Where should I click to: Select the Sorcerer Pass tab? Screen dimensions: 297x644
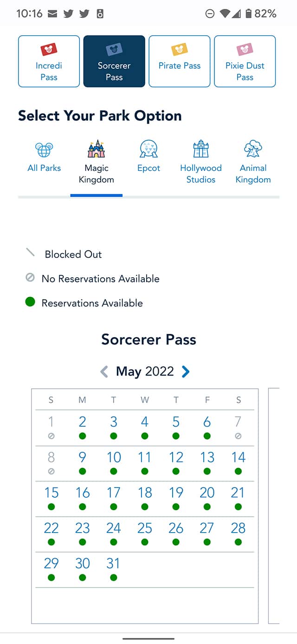[114, 61]
